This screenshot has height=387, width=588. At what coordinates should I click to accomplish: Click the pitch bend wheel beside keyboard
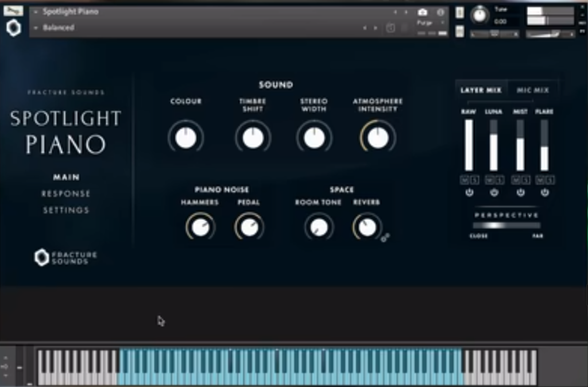point(20,367)
